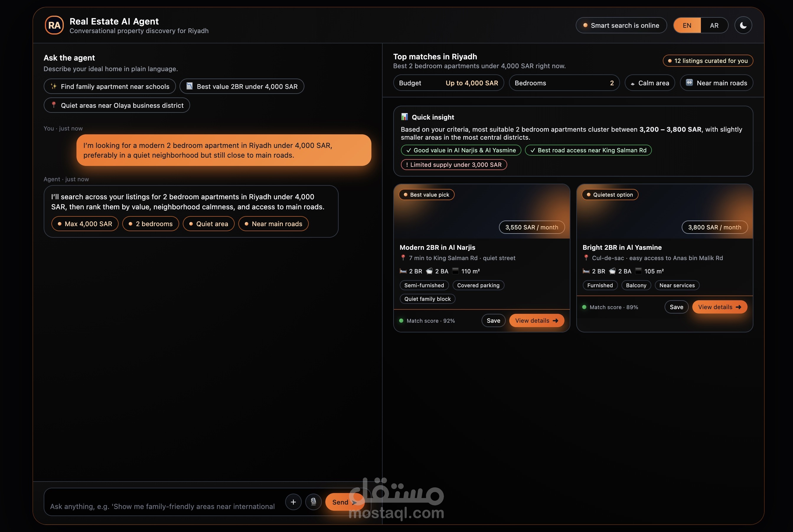The image size is (793, 532).
Task: Choose Best value 2BR under 4,000 SAR
Action: tap(242, 87)
